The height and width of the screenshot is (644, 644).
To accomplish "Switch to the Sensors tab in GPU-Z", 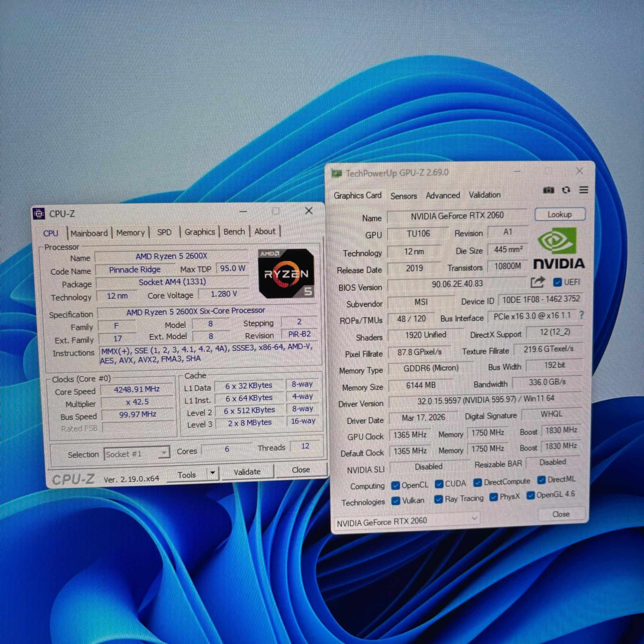I will pyautogui.click(x=403, y=196).
